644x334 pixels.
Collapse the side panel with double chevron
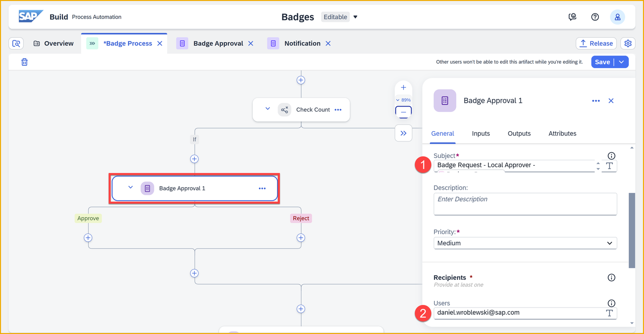point(403,133)
